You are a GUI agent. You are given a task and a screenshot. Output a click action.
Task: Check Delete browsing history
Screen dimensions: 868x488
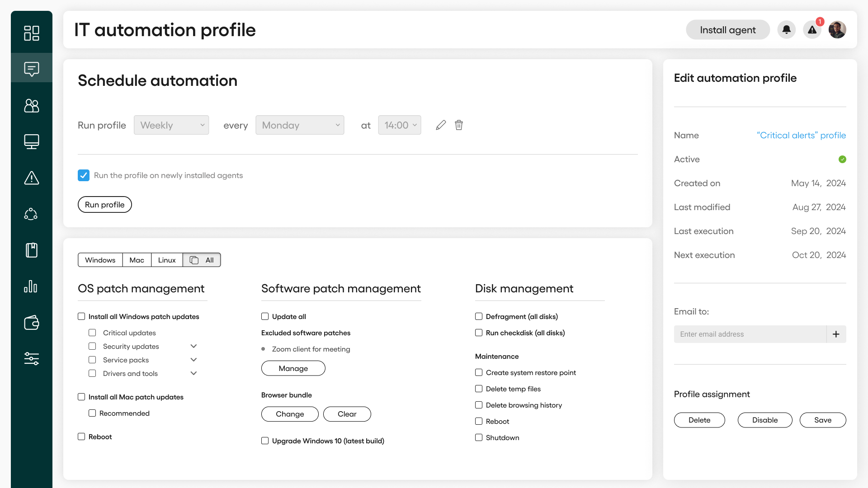(x=479, y=405)
